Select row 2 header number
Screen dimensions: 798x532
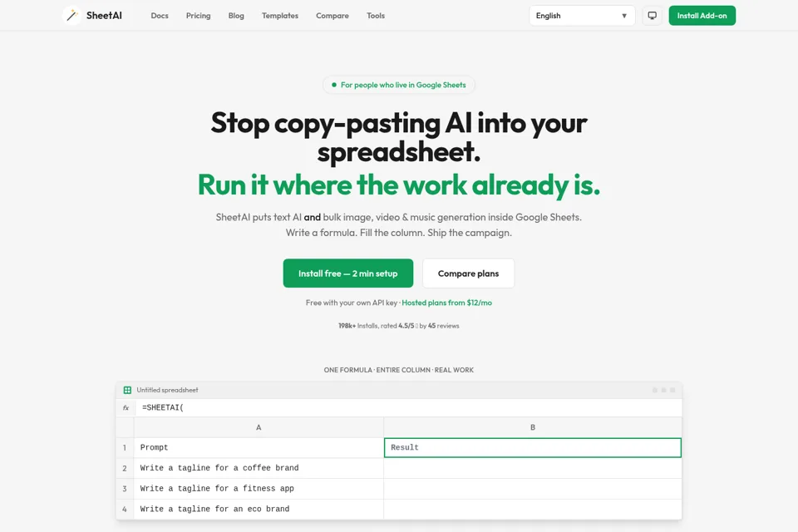click(x=125, y=468)
